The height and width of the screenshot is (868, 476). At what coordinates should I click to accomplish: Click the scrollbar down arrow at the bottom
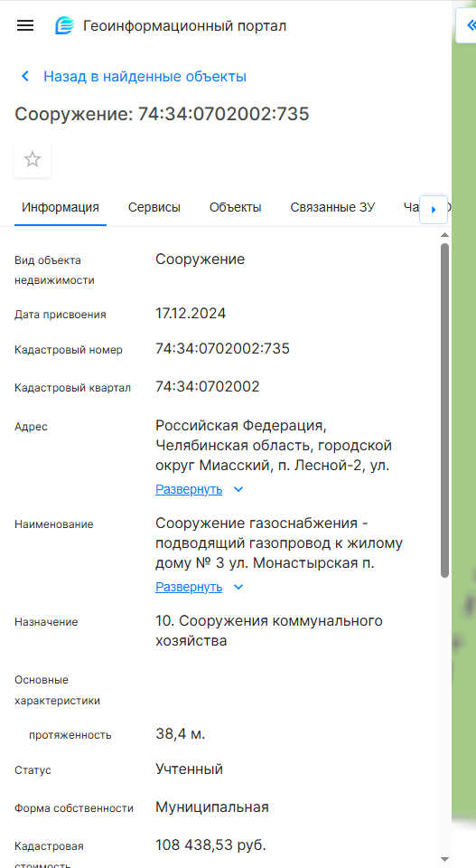click(x=445, y=860)
